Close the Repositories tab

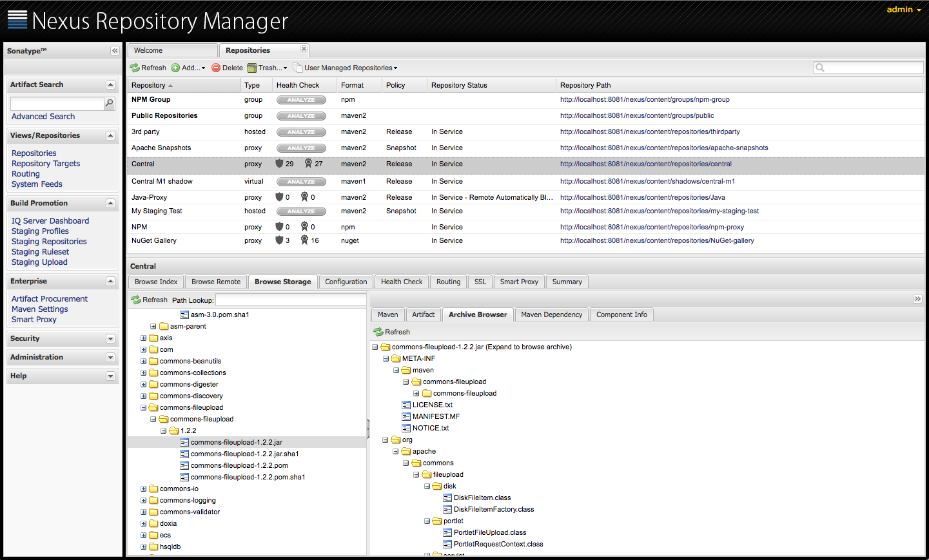304,49
